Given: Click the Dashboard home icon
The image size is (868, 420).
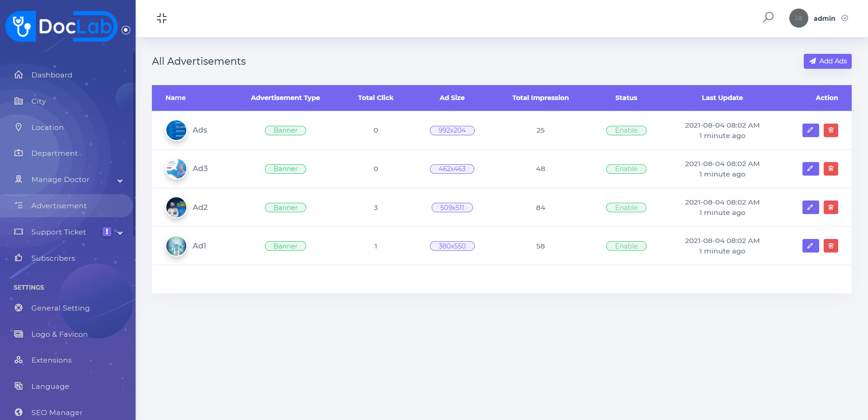Looking at the screenshot, I should coord(19,75).
